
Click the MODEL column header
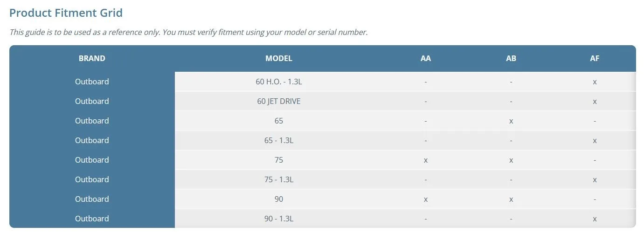(279, 59)
